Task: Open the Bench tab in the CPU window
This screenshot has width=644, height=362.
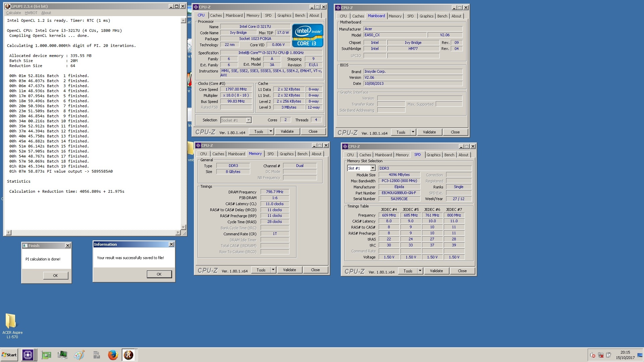Action: tap(300, 15)
